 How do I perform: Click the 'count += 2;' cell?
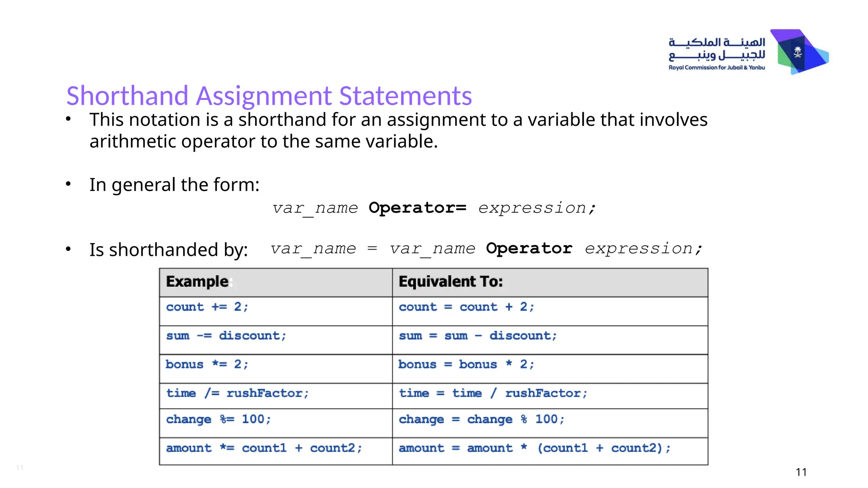click(276, 311)
